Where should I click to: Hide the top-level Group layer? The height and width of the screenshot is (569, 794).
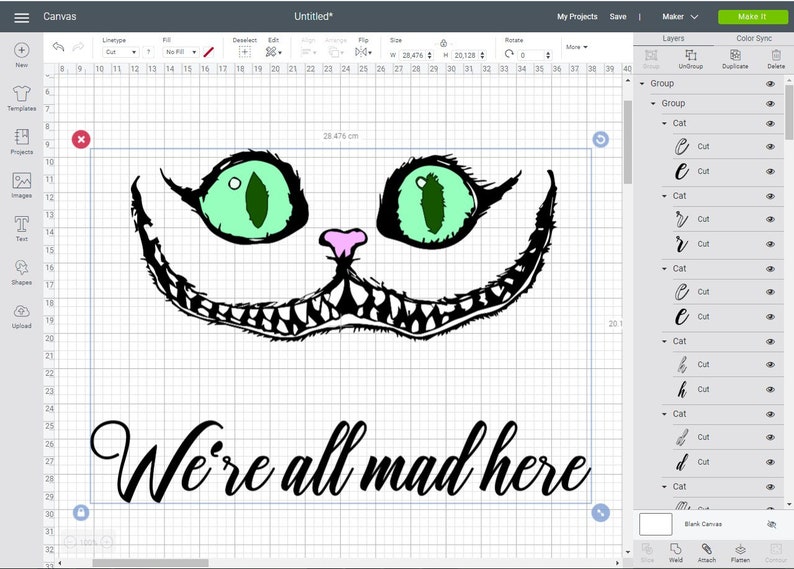[770, 84]
